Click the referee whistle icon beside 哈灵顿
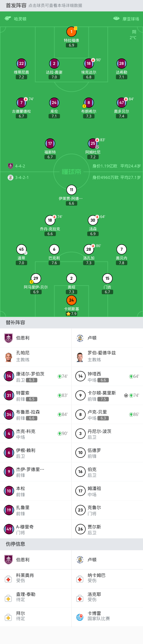 point(8,19)
